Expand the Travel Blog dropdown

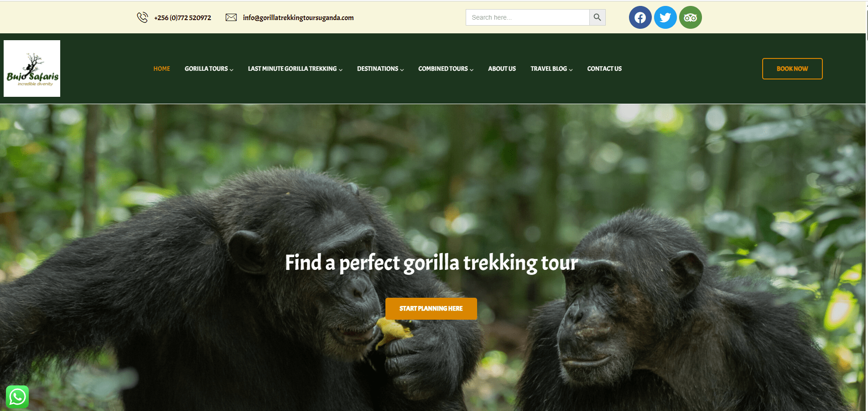(551, 68)
